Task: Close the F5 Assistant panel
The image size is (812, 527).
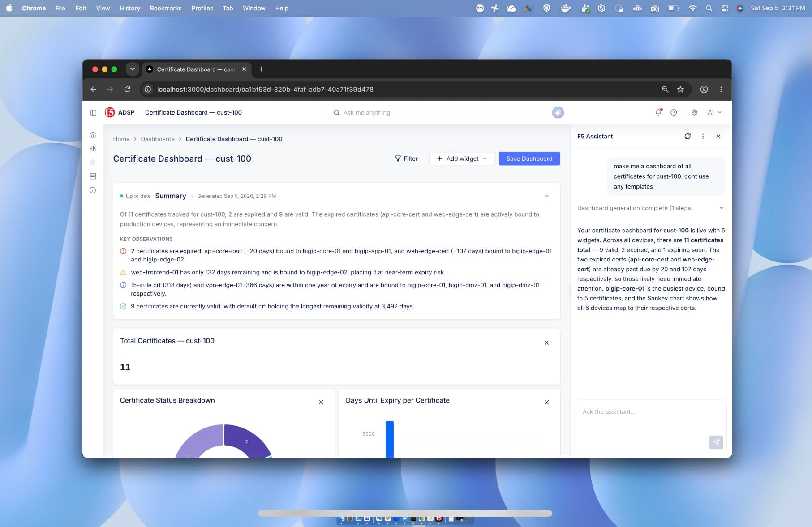Action: 718,136
